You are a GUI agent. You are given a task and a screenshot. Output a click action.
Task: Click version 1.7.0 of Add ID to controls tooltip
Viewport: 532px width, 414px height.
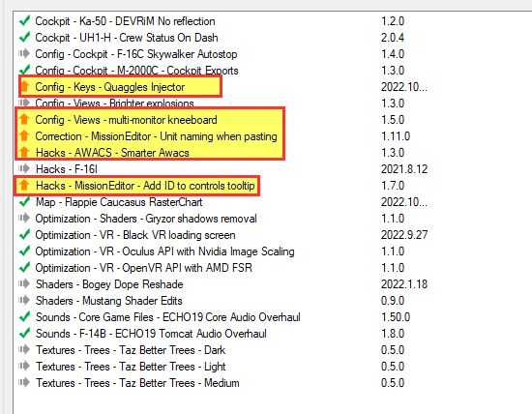click(393, 186)
